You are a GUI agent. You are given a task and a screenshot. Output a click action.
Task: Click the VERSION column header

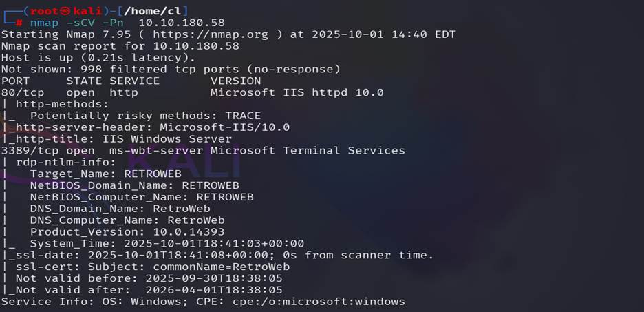[x=235, y=81]
